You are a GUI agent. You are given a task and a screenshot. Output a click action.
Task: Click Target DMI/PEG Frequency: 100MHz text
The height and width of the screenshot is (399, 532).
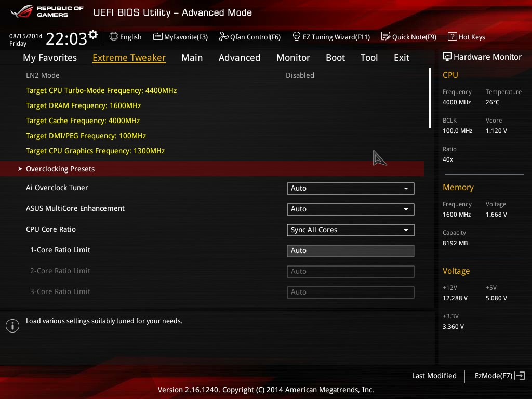click(86, 136)
